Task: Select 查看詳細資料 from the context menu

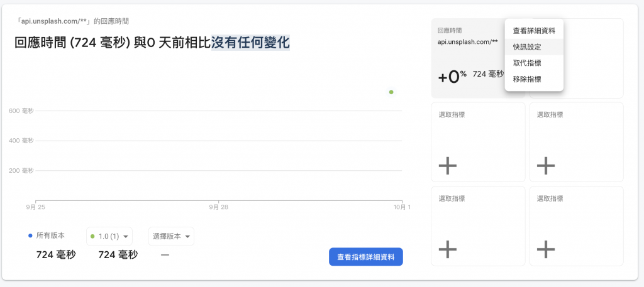Action: (x=533, y=30)
